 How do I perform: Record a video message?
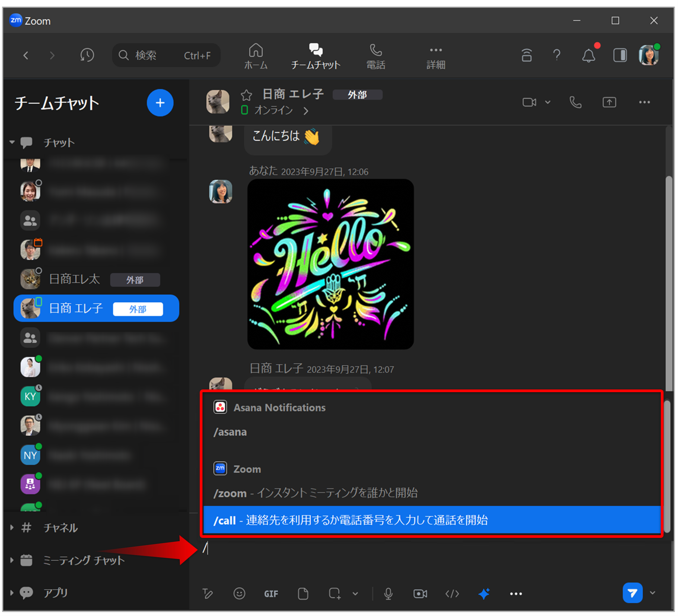coord(420,594)
